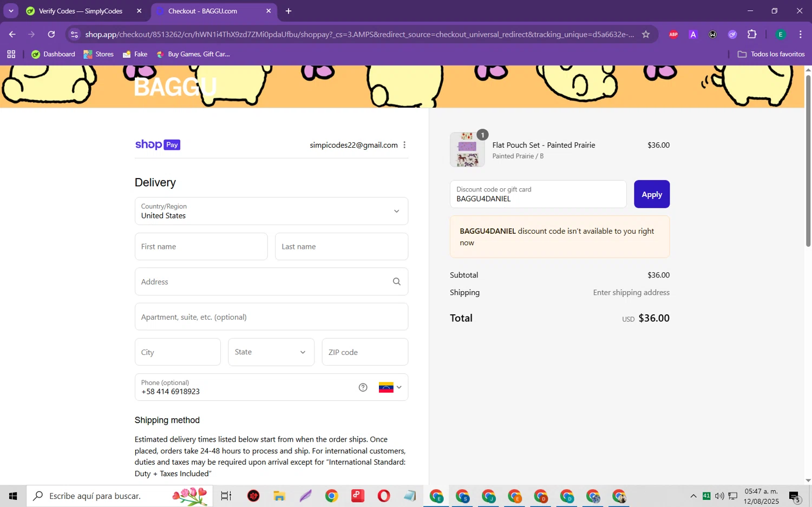Screen dimensions: 812x507
Task: Click the 'Flat Pouch Set - Painted Prairie' title
Action: coord(543,145)
